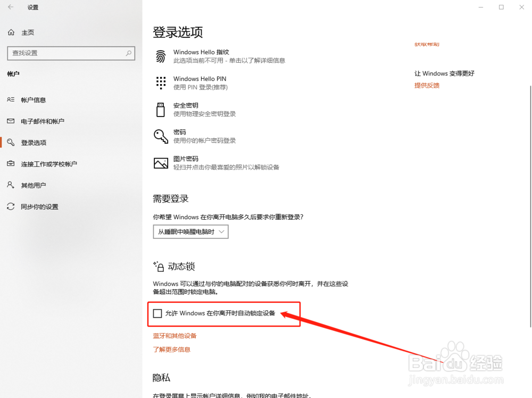This screenshot has width=532, height=398.
Task: Maximize the Settings window
Action: click(501, 7)
